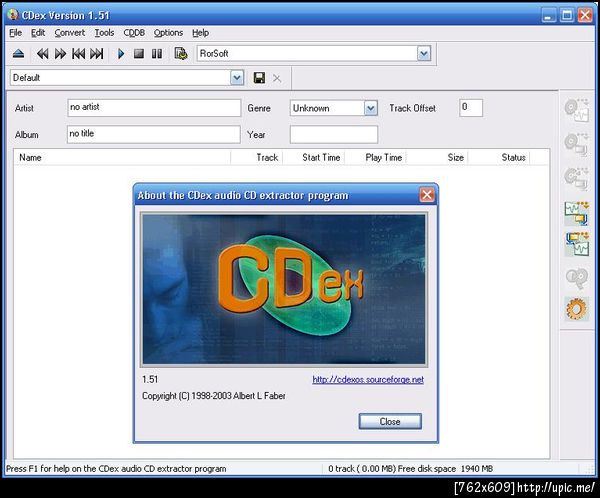Click Extract CD tracks to WAV icon

577,110
